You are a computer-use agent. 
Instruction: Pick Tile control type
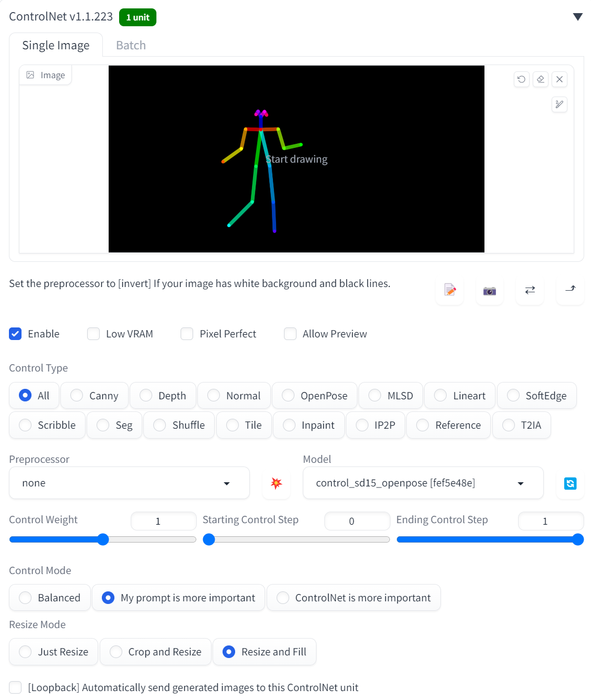pyautogui.click(x=244, y=425)
